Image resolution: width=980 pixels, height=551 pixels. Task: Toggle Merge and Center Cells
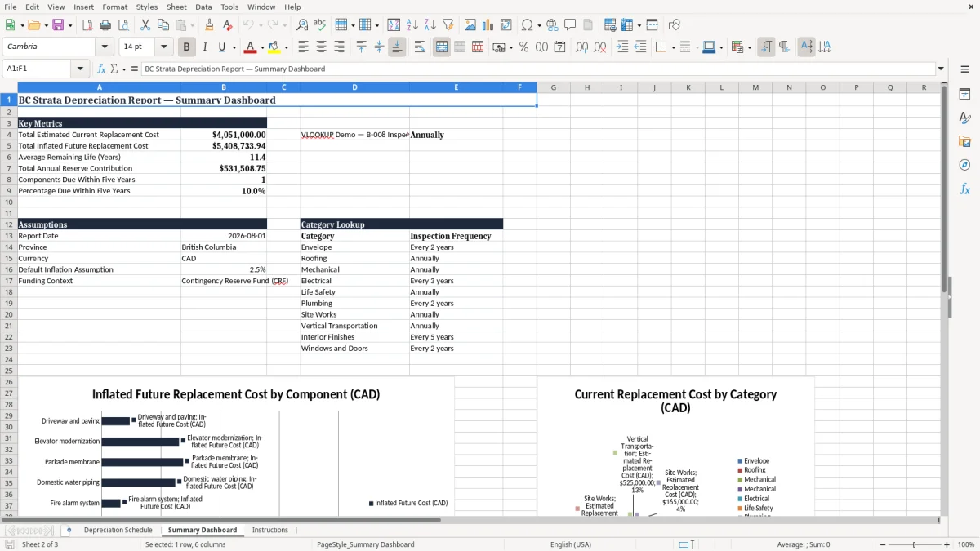pyautogui.click(x=442, y=47)
